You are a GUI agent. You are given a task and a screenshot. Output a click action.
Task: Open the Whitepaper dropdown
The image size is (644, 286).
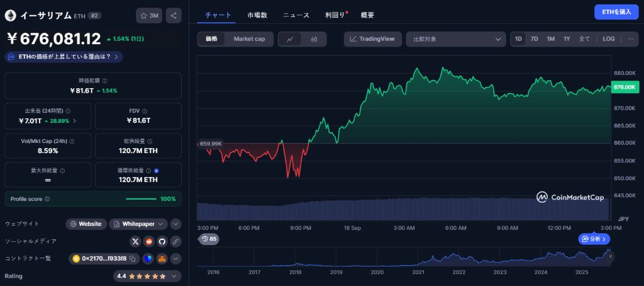[138, 224]
